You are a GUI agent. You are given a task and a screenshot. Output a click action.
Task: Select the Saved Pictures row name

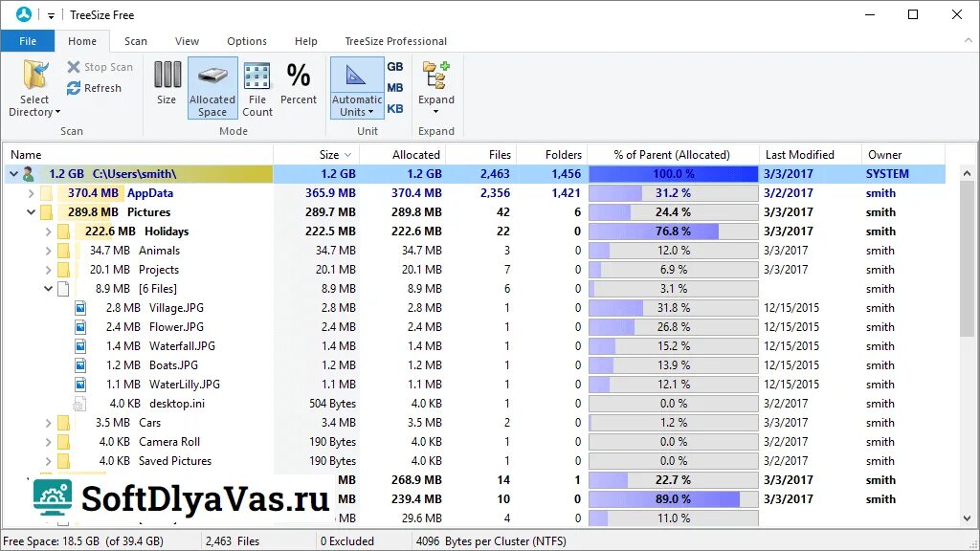(x=175, y=461)
